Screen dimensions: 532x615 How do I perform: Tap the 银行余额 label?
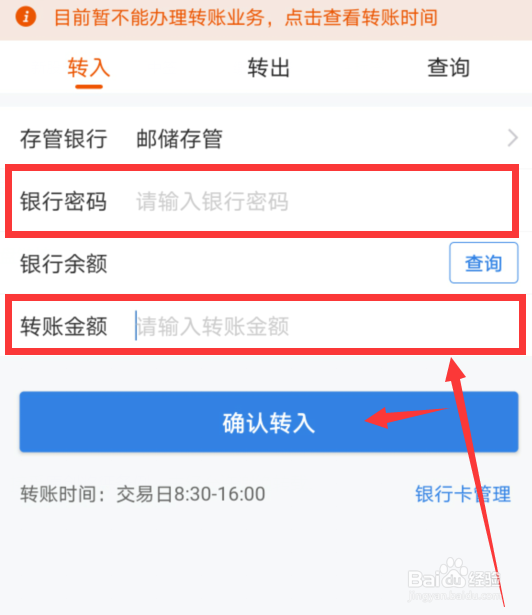pos(64,264)
